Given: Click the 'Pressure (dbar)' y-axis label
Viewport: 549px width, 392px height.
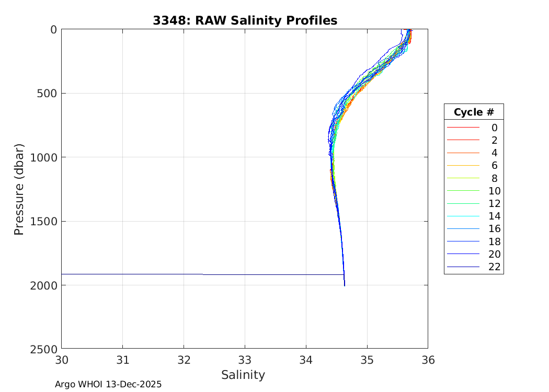Looking at the screenshot, I should (x=19, y=189).
